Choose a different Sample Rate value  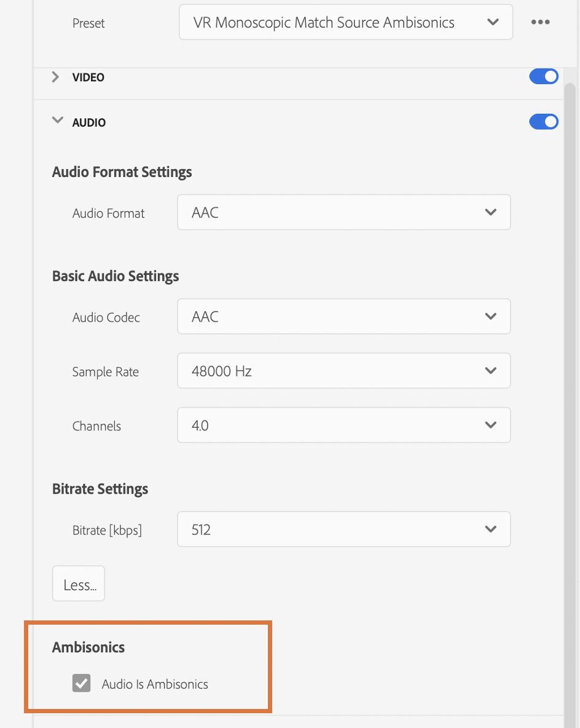pos(343,371)
